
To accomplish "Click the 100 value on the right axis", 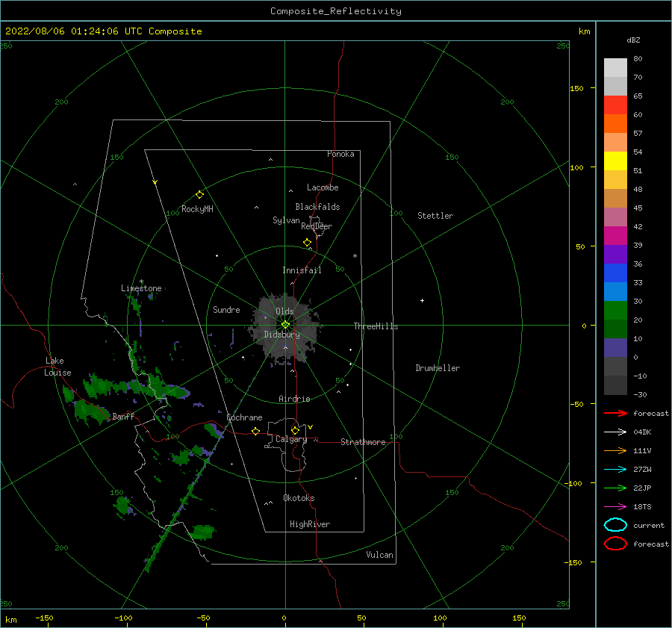I will pyautogui.click(x=577, y=167).
